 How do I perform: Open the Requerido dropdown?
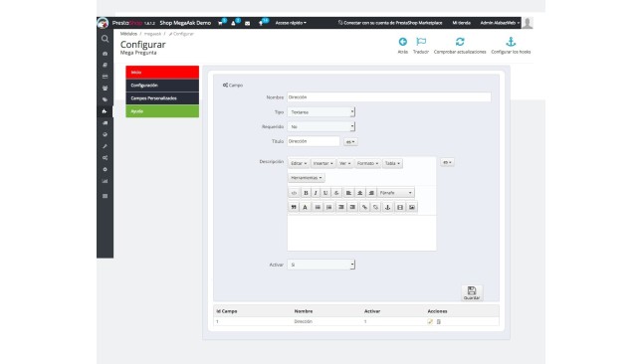[321, 126]
